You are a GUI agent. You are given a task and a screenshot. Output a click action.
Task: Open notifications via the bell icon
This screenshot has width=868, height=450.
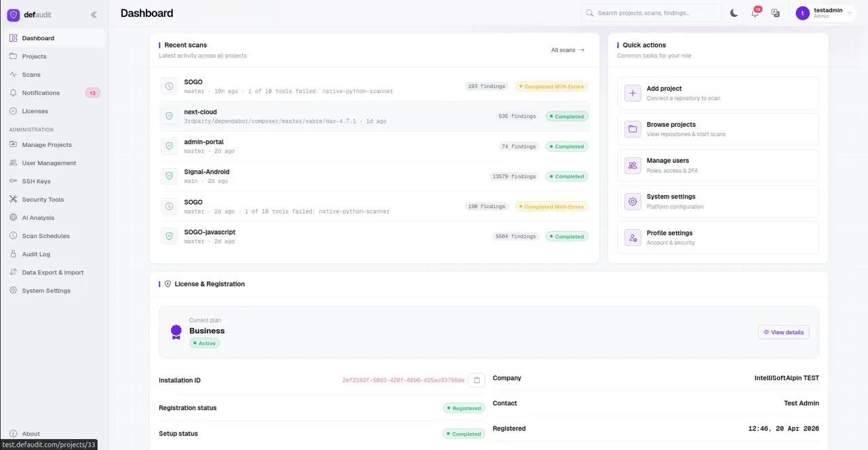pos(755,13)
